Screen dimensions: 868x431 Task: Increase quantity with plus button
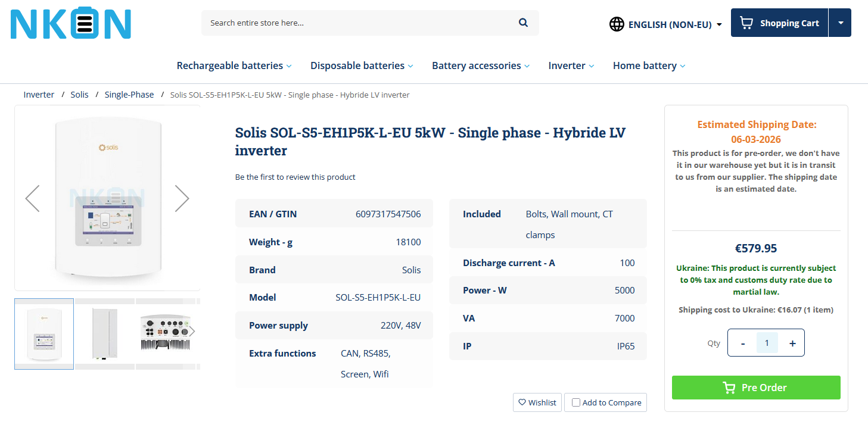click(792, 343)
